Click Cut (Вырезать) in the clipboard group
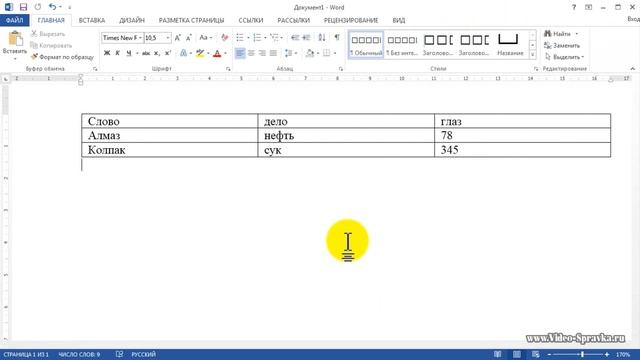 click(48, 34)
